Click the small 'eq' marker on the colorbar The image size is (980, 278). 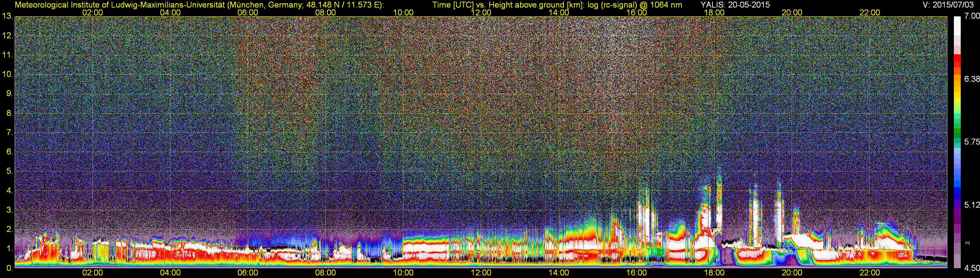[968, 243]
